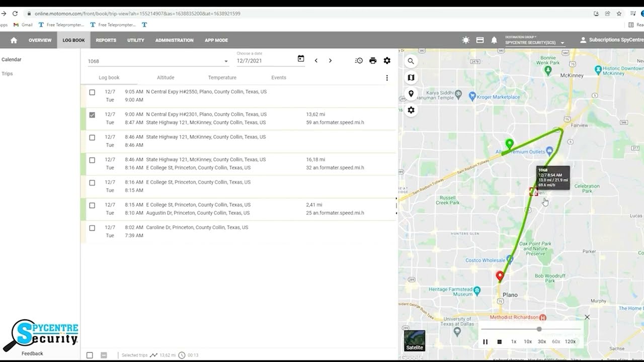
Task: Set playback speed to 1x
Action: pos(514,342)
